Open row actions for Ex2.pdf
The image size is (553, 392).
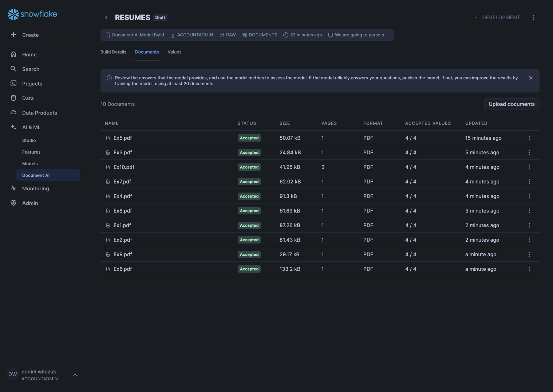click(529, 240)
